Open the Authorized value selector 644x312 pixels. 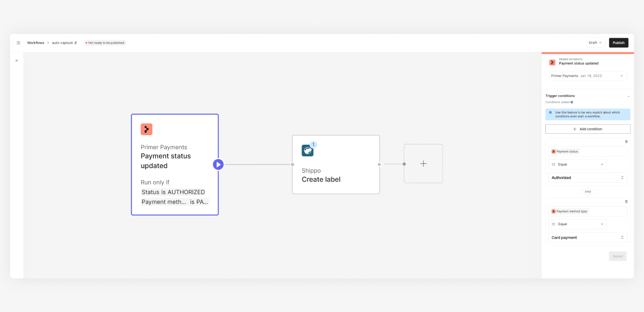click(x=588, y=178)
